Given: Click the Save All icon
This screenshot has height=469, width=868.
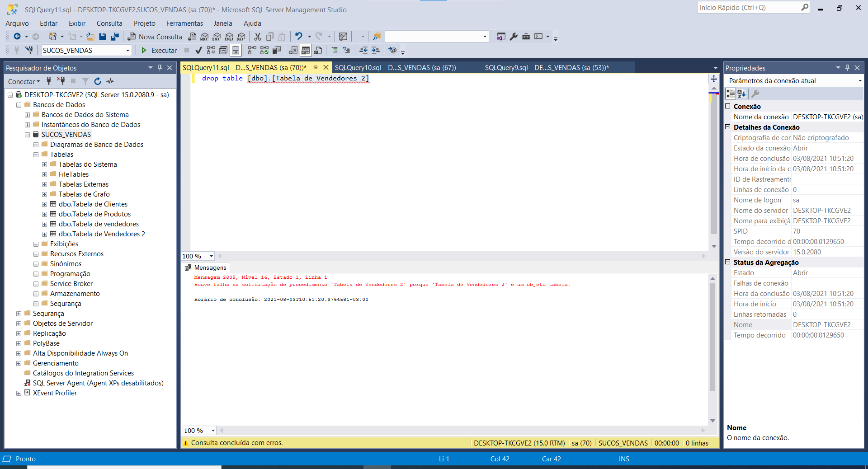Looking at the screenshot, I should click(x=115, y=37).
